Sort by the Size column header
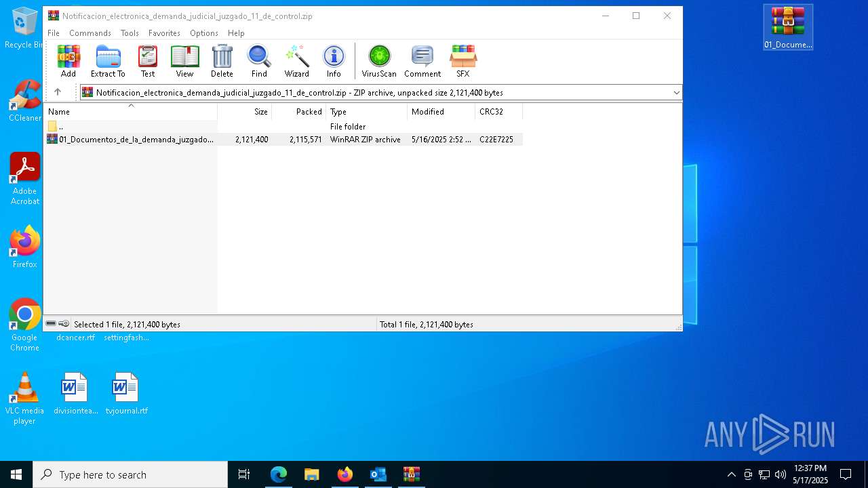The width and height of the screenshot is (868, 488). pos(244,112)
